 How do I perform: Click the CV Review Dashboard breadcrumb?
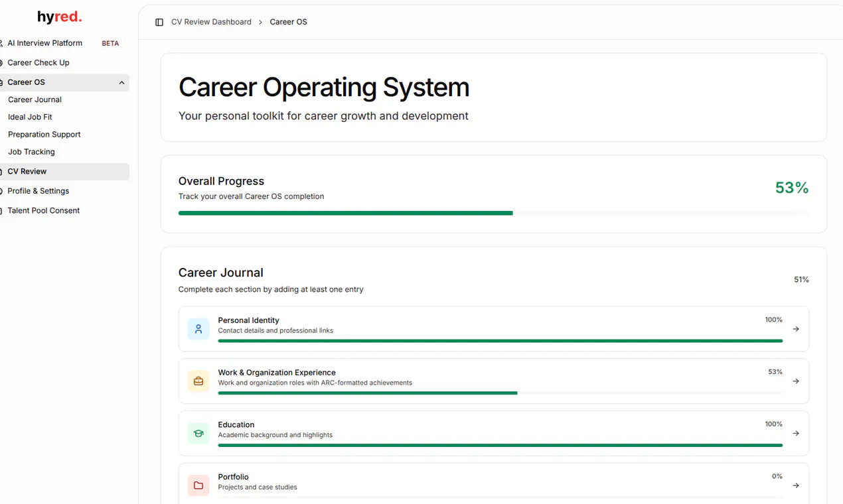(x=211, y=22)
